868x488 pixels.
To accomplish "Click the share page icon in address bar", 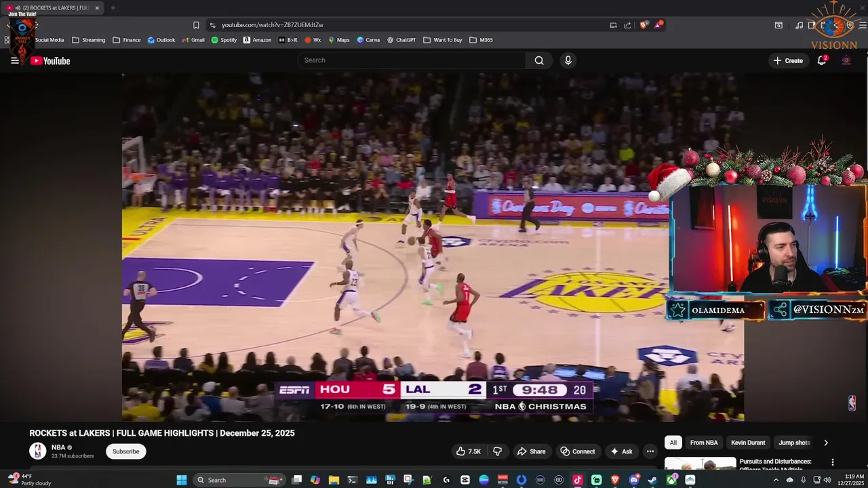I will [x=628, y=25].
